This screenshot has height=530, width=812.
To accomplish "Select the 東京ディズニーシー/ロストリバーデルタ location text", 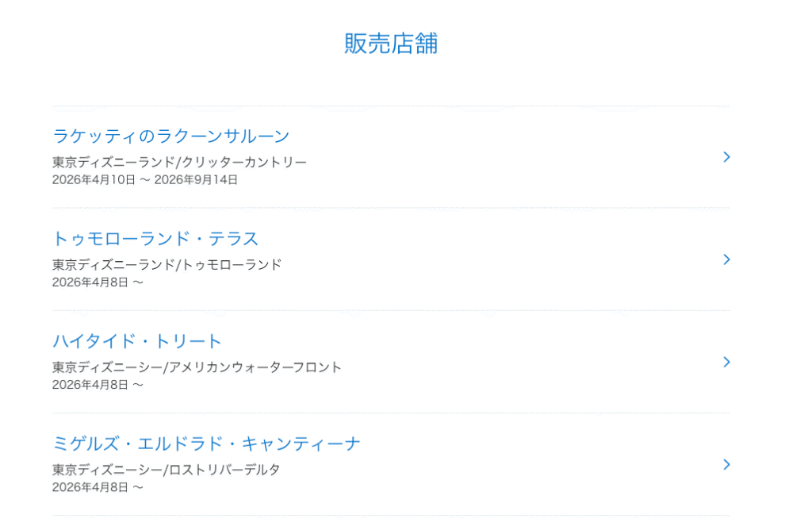I will tap(166, 470).
